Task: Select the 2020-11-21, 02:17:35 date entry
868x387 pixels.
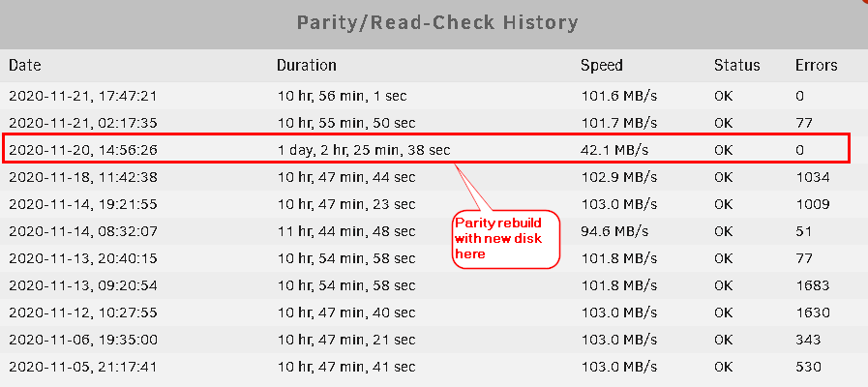Action: (x=83, y=123)
